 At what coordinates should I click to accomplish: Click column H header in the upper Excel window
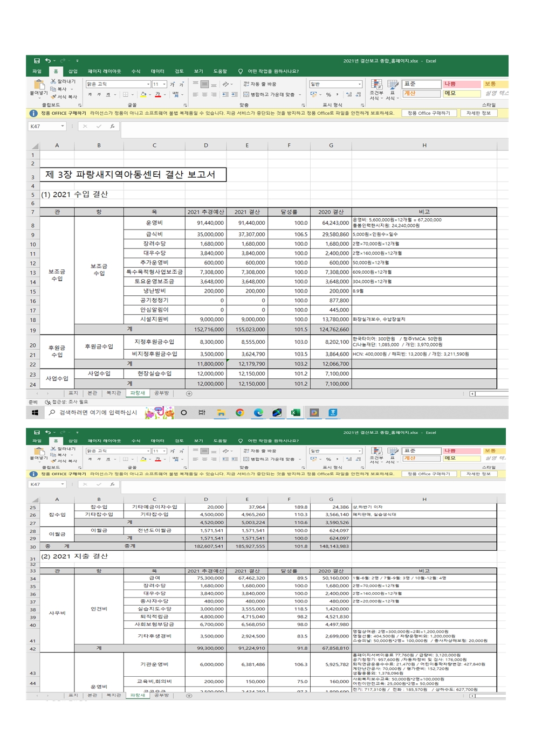point(424,145)
